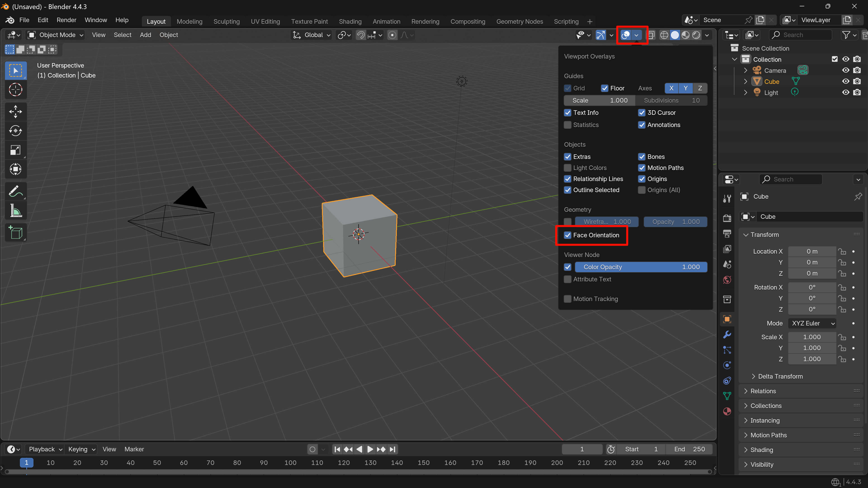This screenshot has height=488, width=868.
Task: Select the Select Box tool
Action: click(x=16, y=70)
